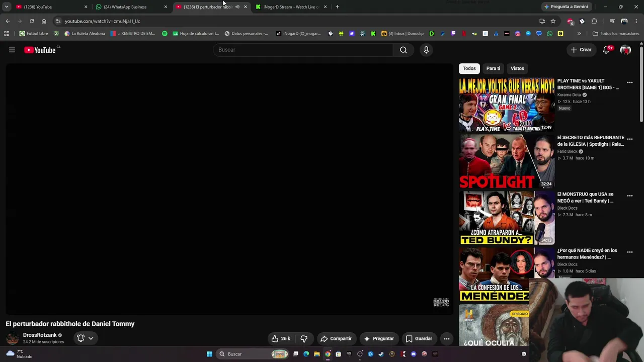This screenshot has height=362, width=644.
Task: Switch to the iNogarD Stream tab
Action: 291,7
